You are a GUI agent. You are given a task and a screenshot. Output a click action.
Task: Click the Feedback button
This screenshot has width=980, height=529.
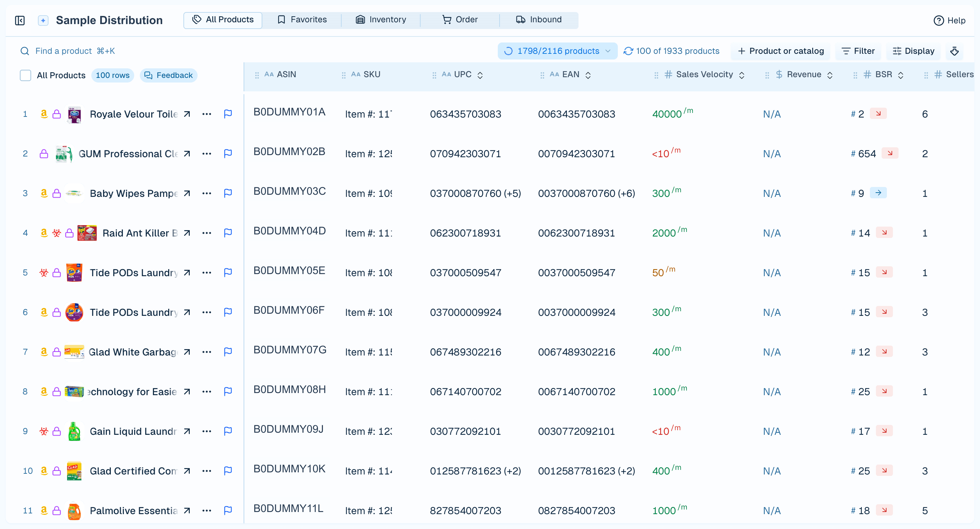[169, 75]
